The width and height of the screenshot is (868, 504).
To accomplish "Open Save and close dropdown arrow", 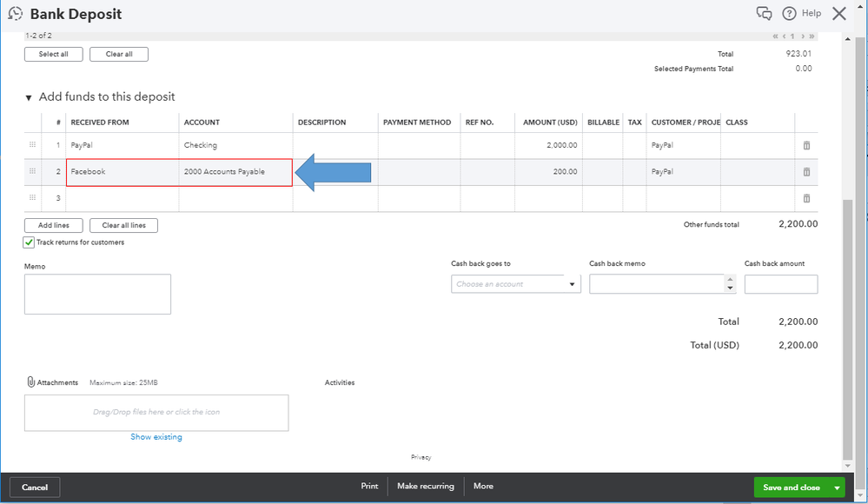I will (837, 487).
